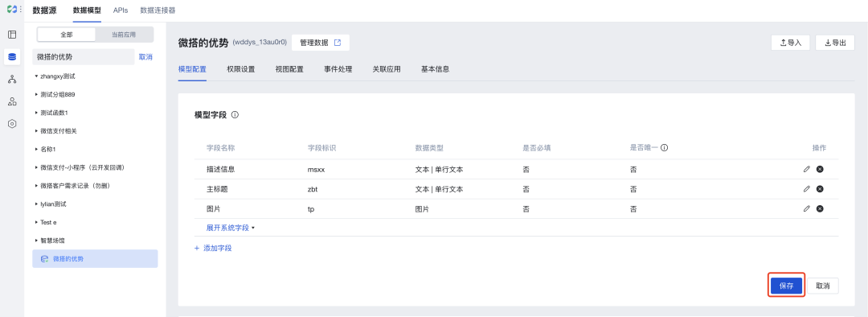Viewport: 868px width, 317px height.
Task: Open the workflow tree icon in sidebar
Action: point(11,79)
